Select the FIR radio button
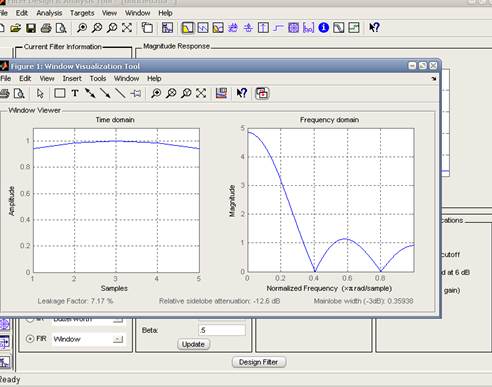Screen dimensions: 492x387 [x=30, y=339]
